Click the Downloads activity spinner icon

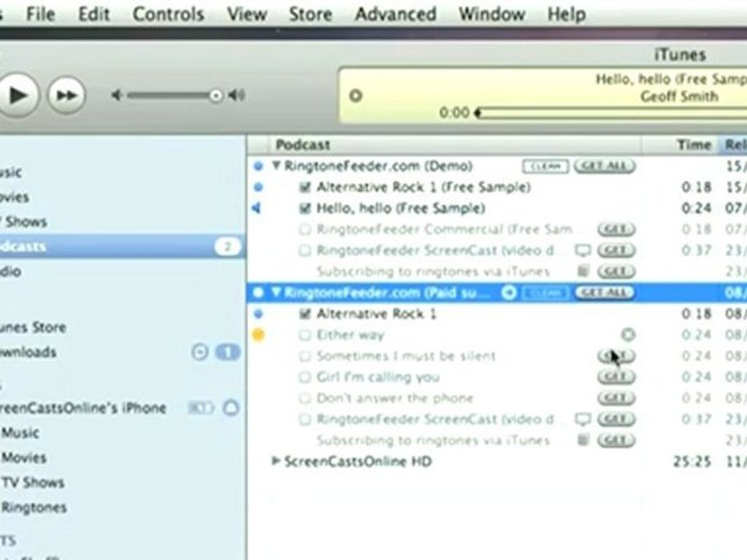pos(200,352)
